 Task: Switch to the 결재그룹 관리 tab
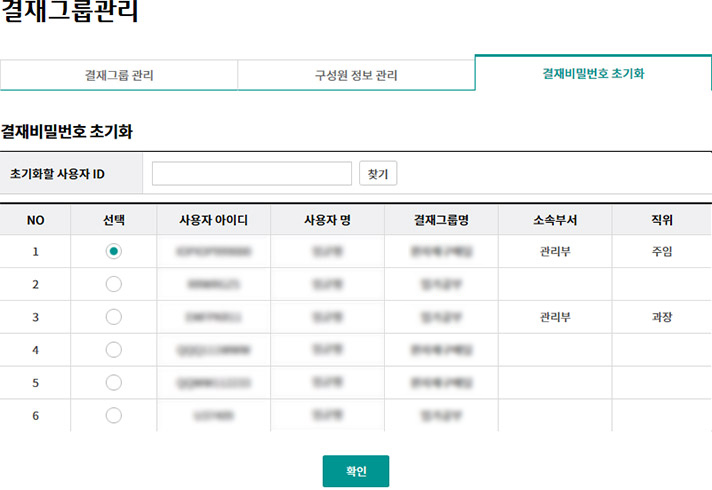tap(118, 75)
